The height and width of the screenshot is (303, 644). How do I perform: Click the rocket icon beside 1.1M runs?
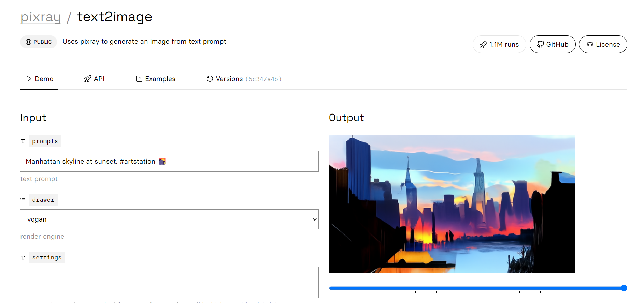pos(483,44)
